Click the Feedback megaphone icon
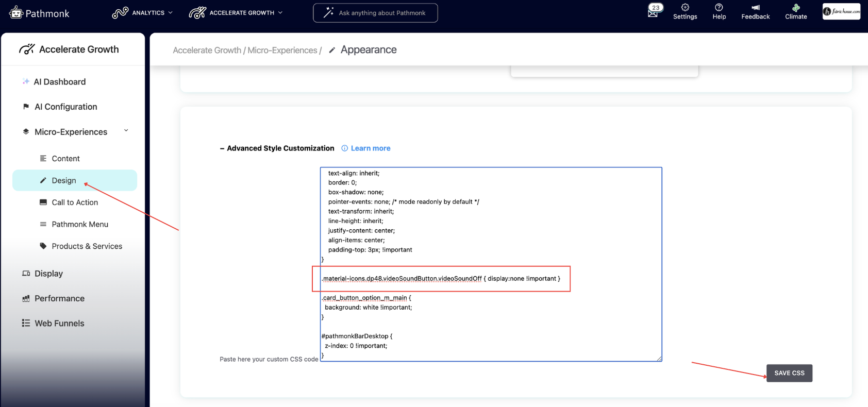The height and width of the screenshot is (407, 868). click(756, 7)
